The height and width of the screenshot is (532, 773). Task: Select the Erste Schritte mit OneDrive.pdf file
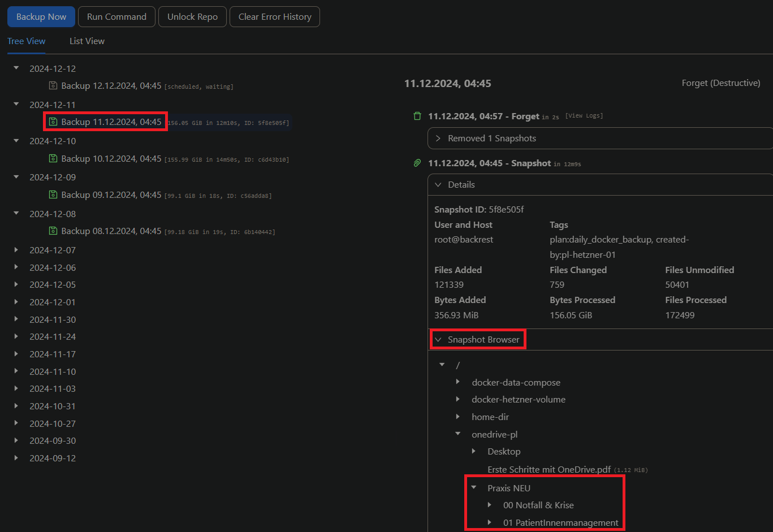549,470
